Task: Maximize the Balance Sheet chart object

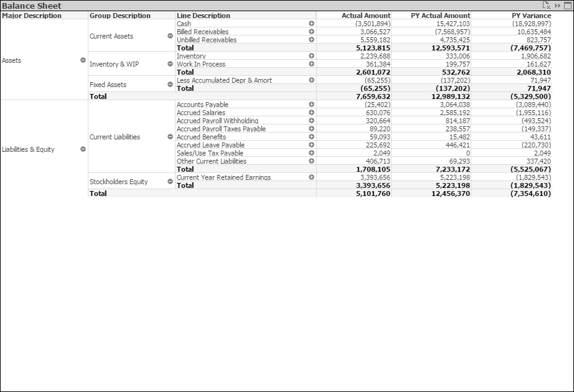Action: (x=567, y=6)
